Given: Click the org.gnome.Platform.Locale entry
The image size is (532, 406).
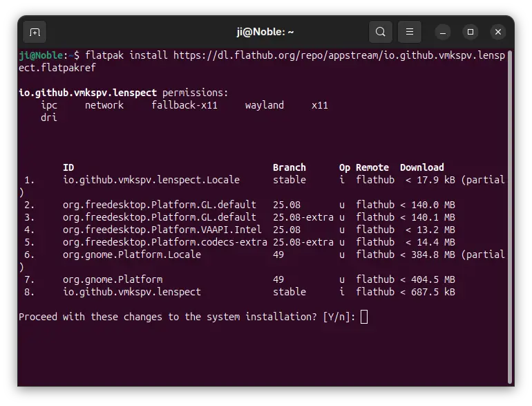Looking at the screenshot, I should (x=131, y=255).
